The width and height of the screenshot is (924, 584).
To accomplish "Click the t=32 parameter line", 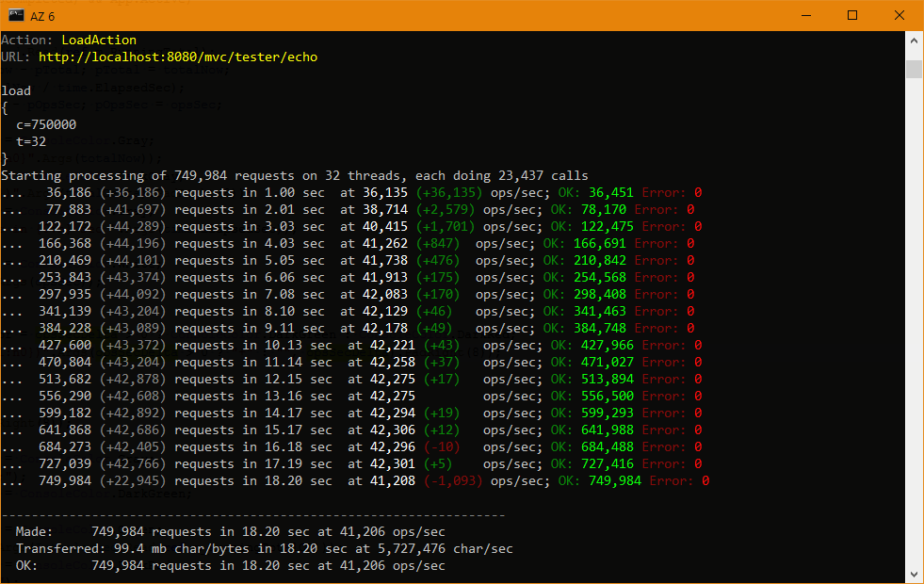I will tap(31, 142).
